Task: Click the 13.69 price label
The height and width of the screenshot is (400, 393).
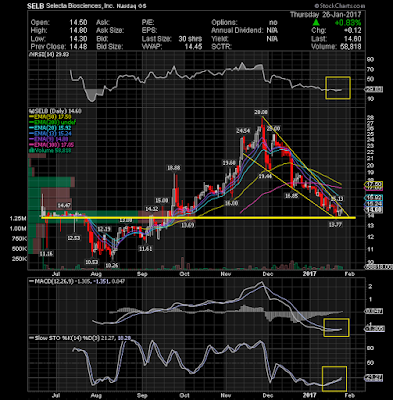Action: [x=187, y=225]
